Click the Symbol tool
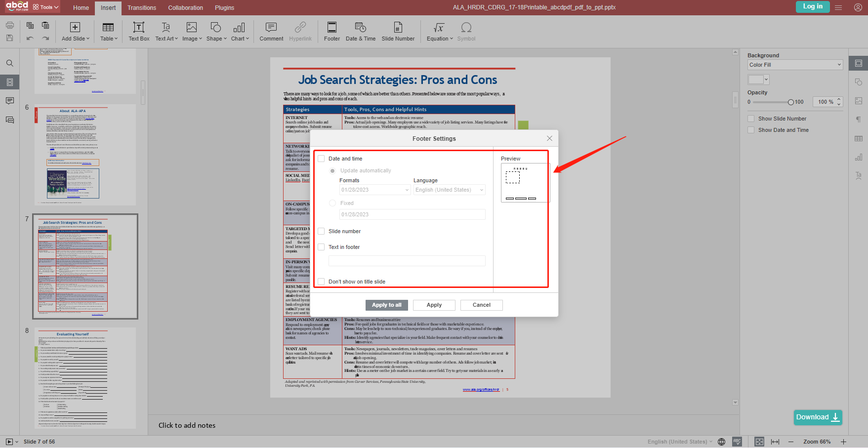Screen dimensions: 868x448 point(466,32)
